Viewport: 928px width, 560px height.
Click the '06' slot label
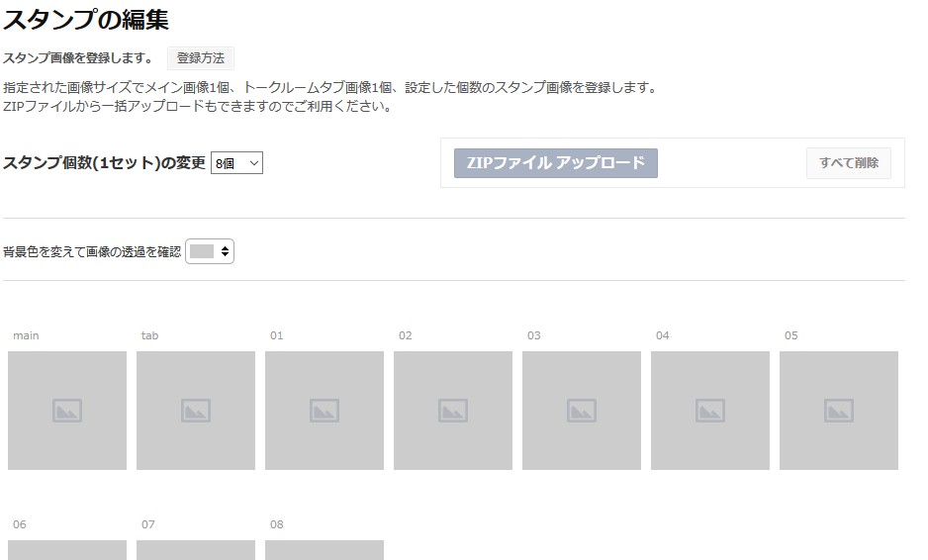pyautogui.click(x=20, y=524)
